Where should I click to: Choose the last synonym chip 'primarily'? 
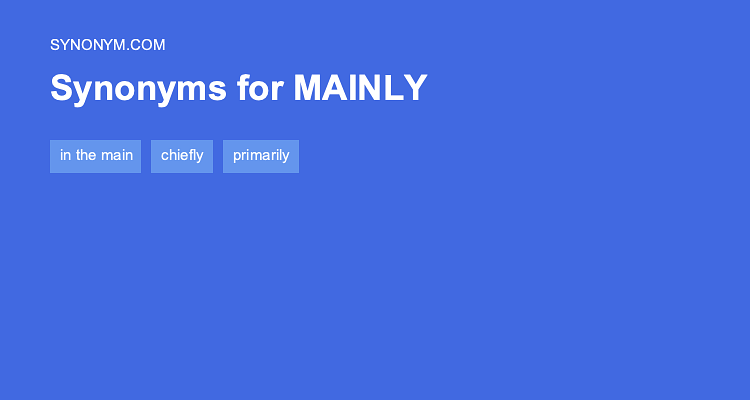261,156
